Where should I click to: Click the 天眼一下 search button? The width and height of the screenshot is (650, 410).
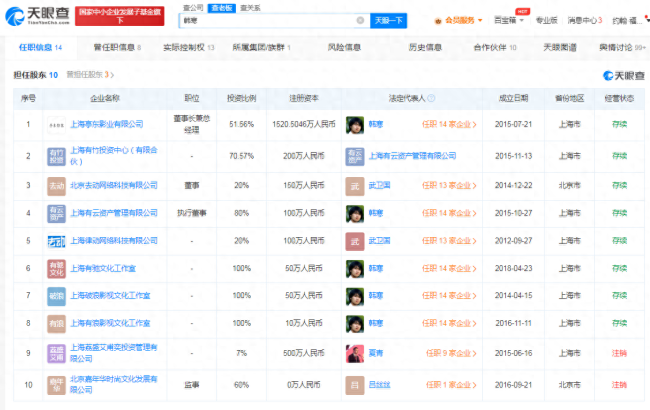[389, 20]
